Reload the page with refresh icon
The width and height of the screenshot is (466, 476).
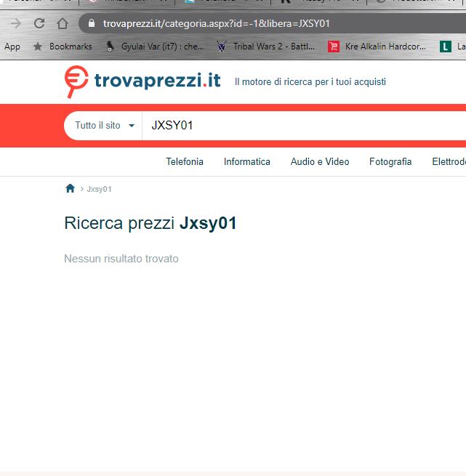click(39, 23)
